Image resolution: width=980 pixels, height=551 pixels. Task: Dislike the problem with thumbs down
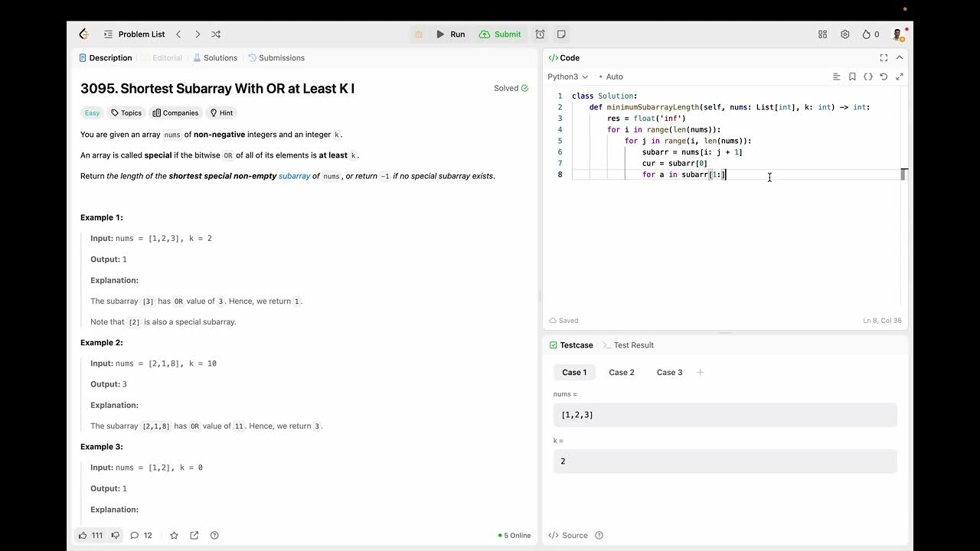pos(116,536)
